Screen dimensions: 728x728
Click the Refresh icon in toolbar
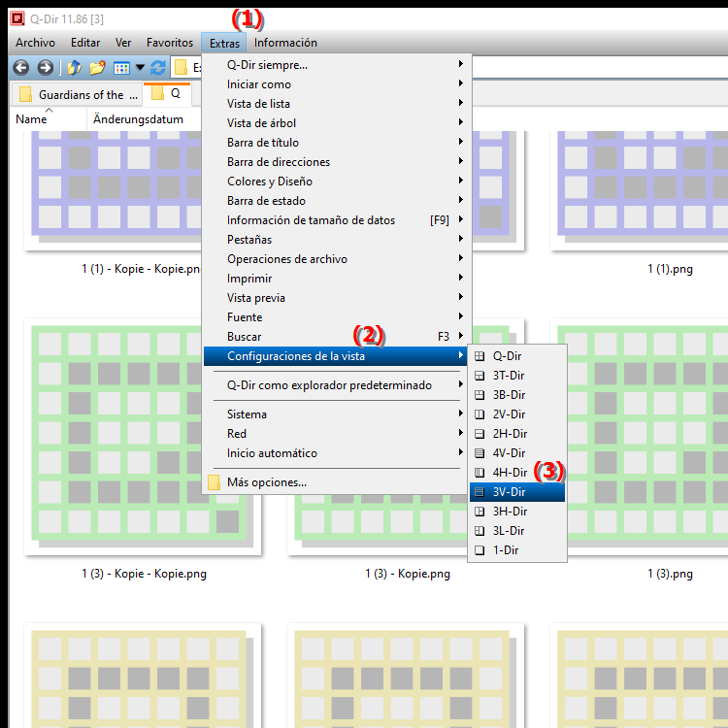tap(158, 68)
